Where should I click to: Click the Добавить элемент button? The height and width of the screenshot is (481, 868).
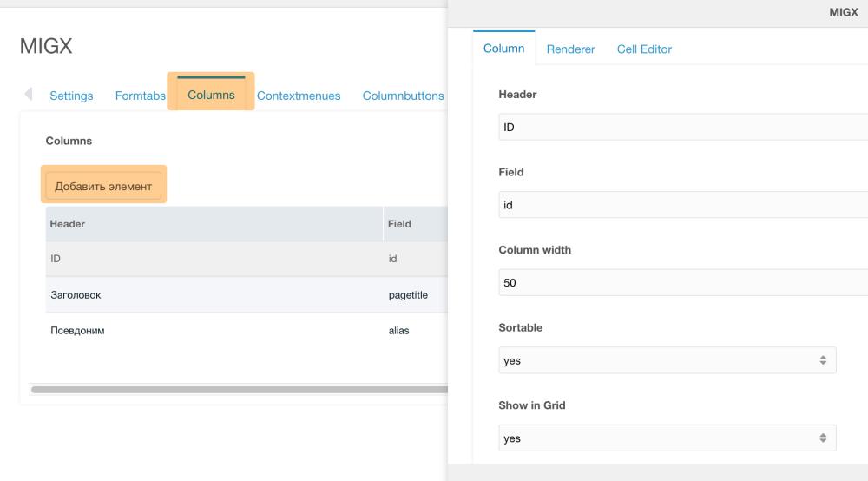103,186
